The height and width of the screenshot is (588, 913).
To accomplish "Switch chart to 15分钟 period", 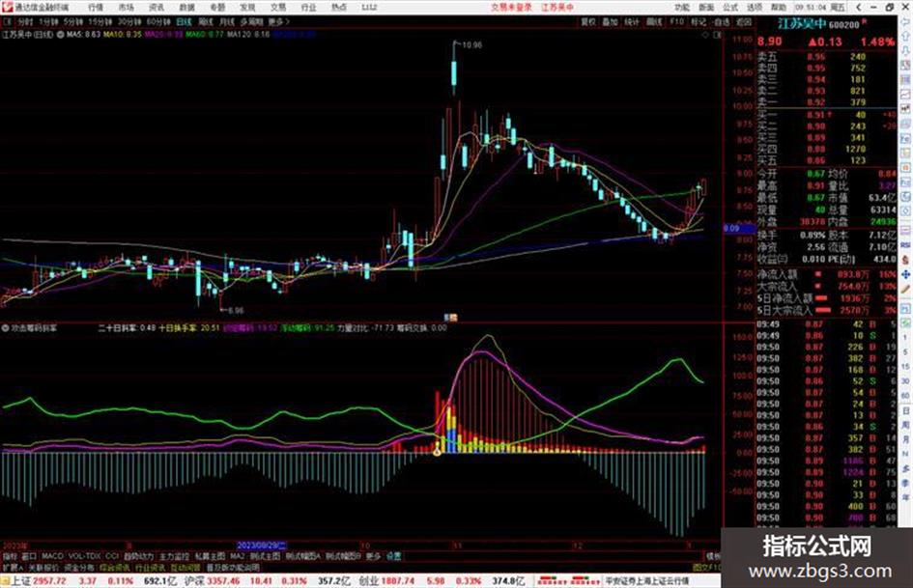I will (x=100, y=22).
